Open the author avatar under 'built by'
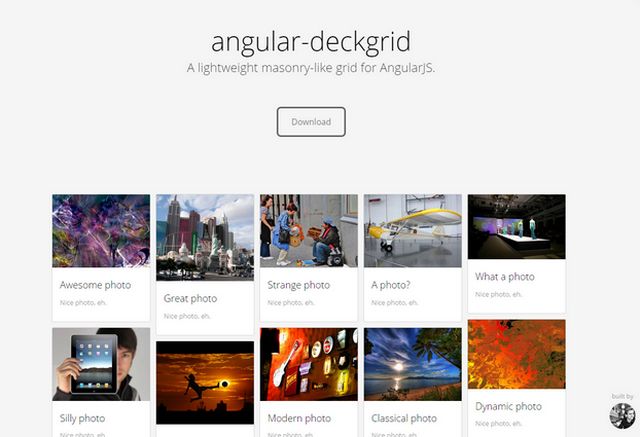Screen dimensions: 640x437 (622, 416)
